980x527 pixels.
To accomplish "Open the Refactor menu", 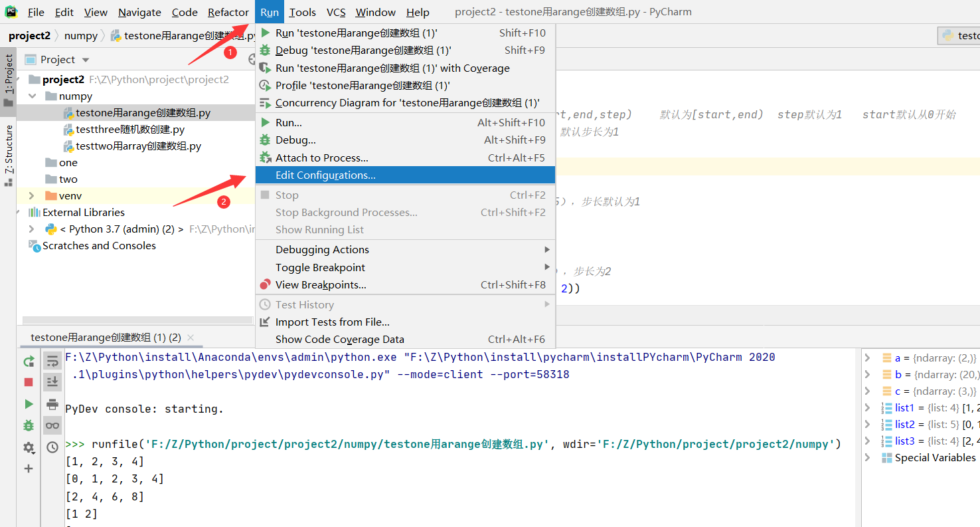I will coord(228,12).
